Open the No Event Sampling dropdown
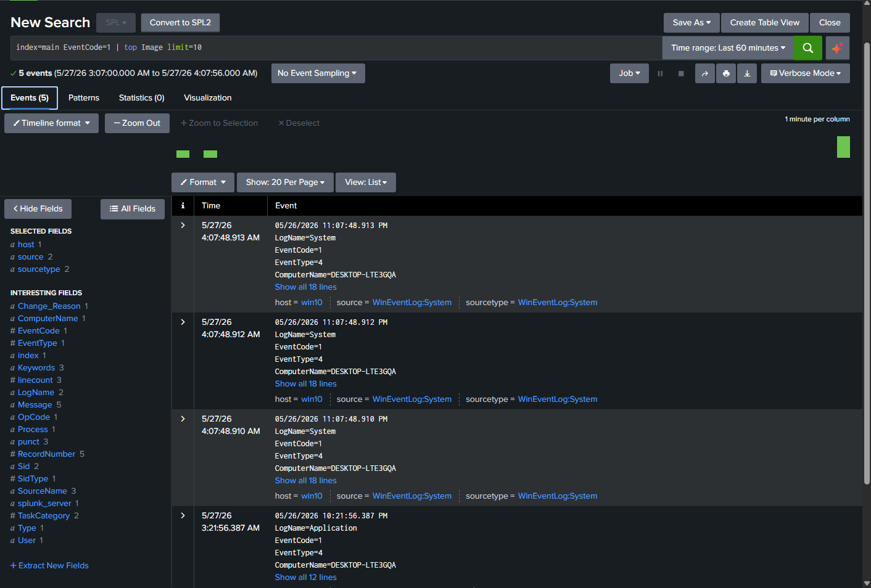871x588 pixels. coord(318,73)
